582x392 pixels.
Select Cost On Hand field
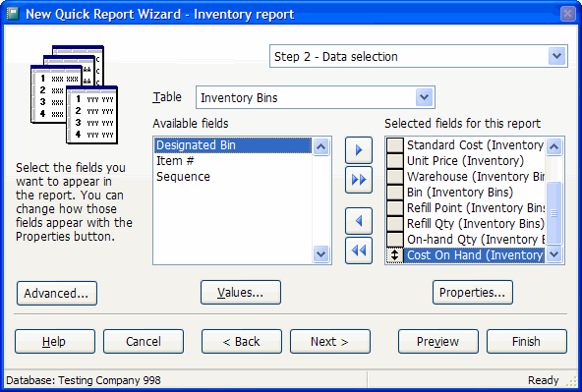(475, 255)
